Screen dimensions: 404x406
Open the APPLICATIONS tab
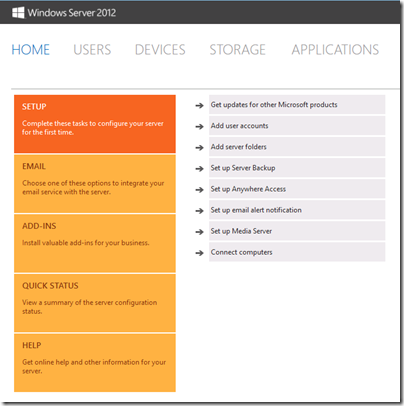click(x=335, y=50)
